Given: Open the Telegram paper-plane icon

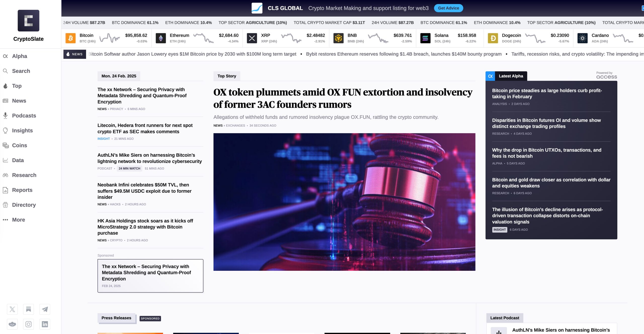Looking at the screenshot, I should (45, 309).
